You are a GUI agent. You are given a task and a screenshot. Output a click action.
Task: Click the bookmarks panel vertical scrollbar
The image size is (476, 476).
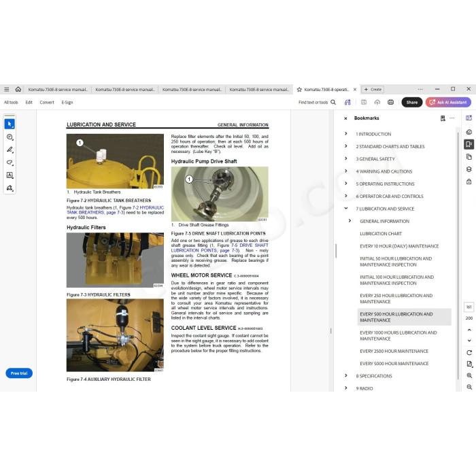pos(458,255)
